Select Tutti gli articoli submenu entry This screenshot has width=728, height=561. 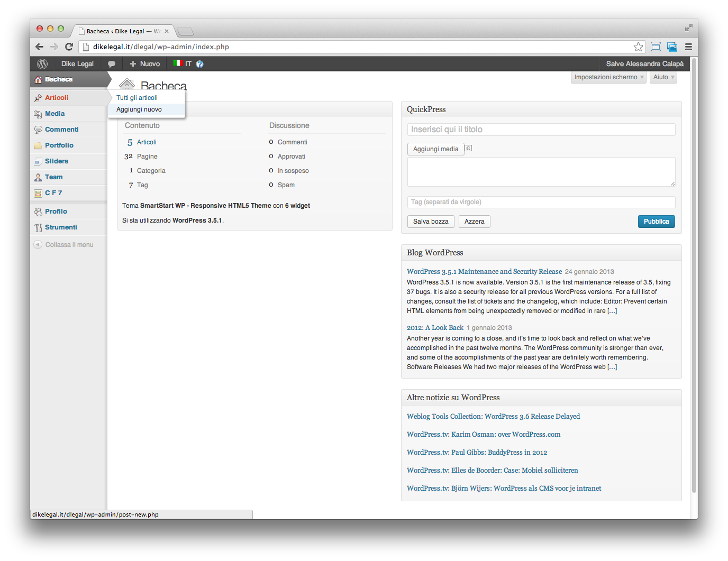point(137,98)
